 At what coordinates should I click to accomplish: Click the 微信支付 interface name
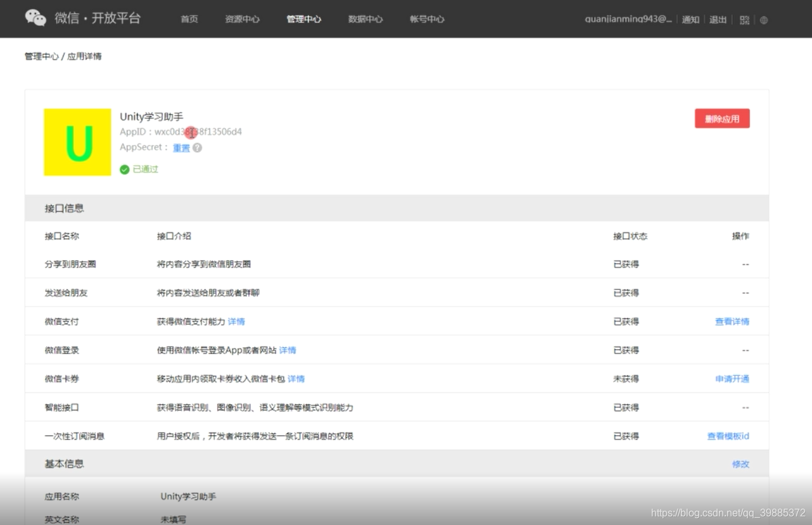click(61, 322)
